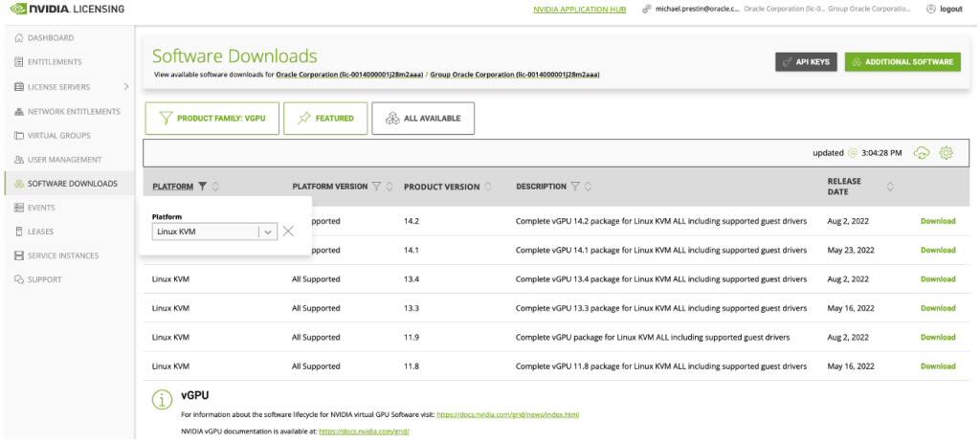
Task: Sort by Platform Version arrows
Action: point(390,187)
